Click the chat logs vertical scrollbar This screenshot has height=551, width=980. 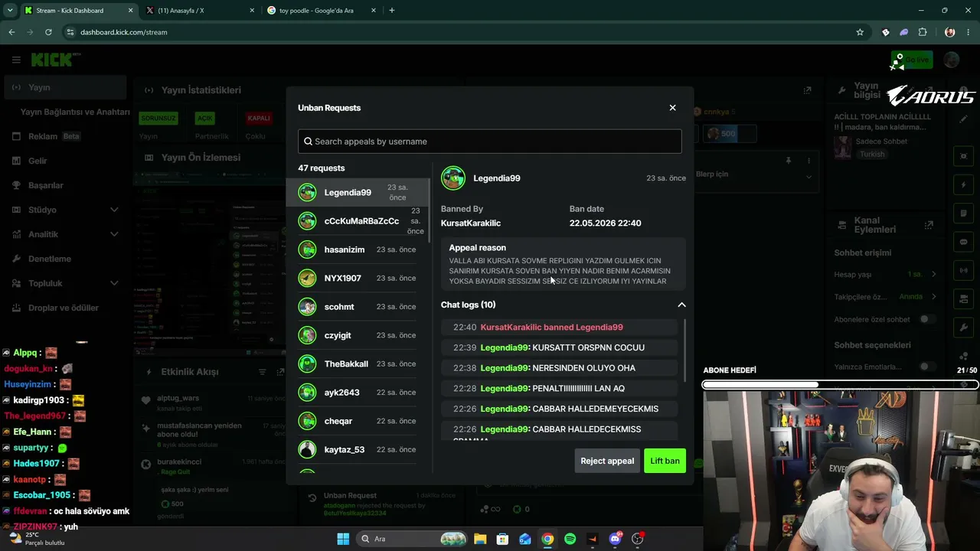point(684,352)
